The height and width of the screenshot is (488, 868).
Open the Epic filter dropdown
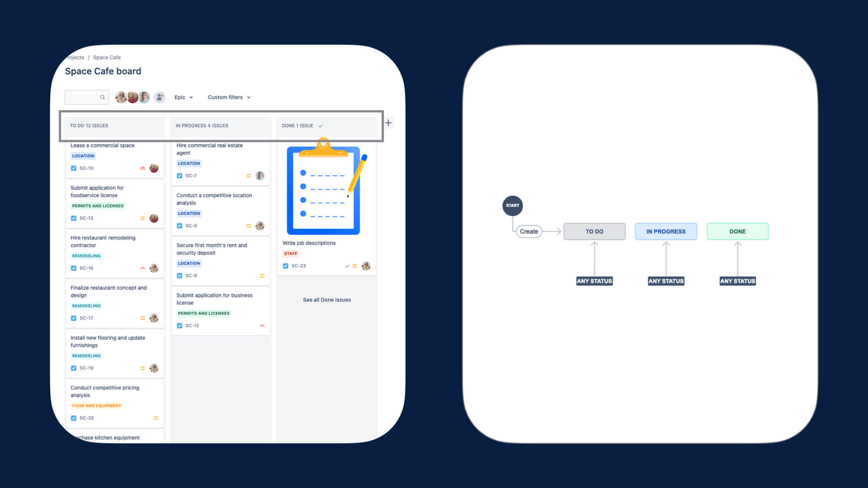coord(184,97)
